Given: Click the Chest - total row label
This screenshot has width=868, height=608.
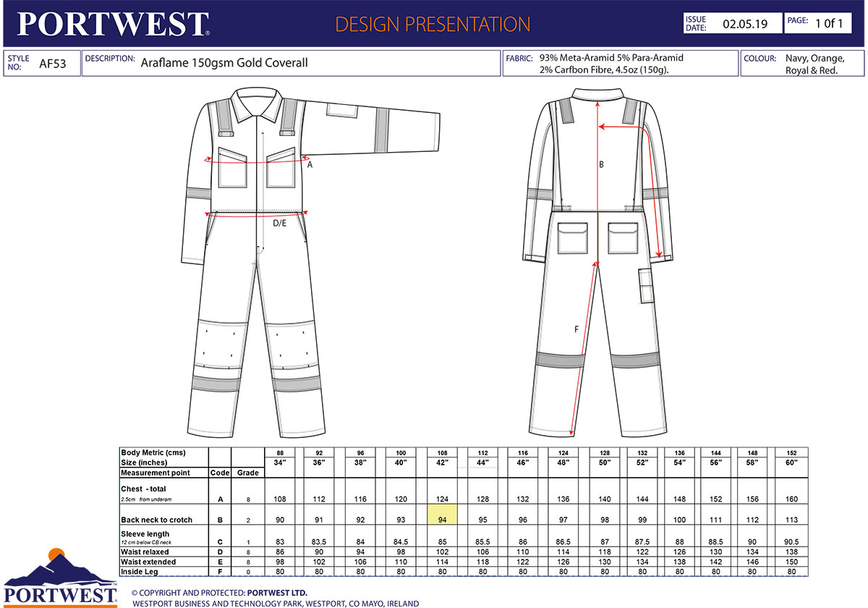Looking at the screenshot, I should (x=143, y=489).
